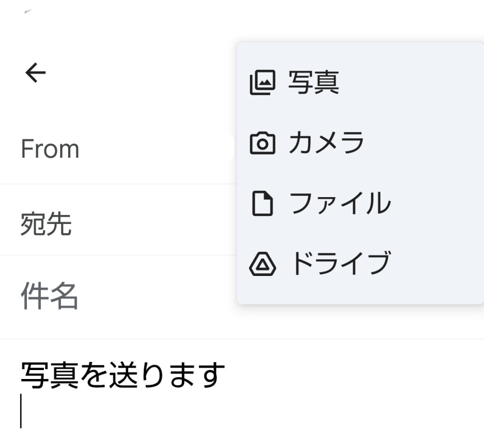Click the body text 写真を送ります
The height and width of the screenshot is (448, 484).
[x=122, y=375]
